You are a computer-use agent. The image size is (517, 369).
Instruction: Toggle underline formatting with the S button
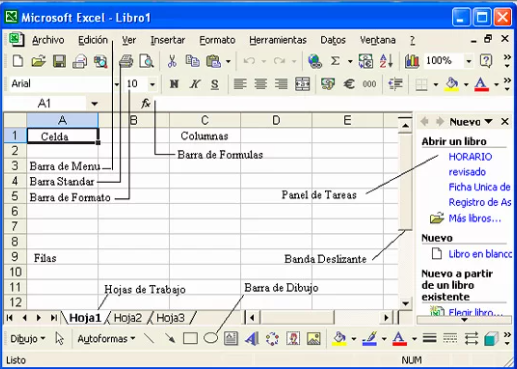pos(215,84)
